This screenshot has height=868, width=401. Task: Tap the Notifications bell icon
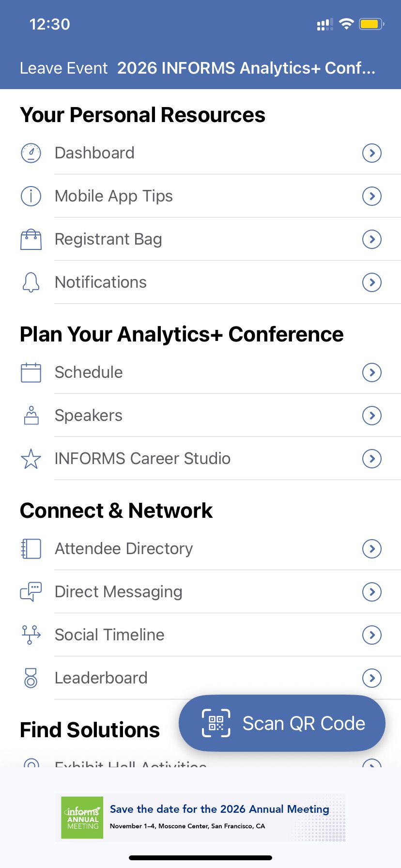pyautogui.click(x=31, y=282)
